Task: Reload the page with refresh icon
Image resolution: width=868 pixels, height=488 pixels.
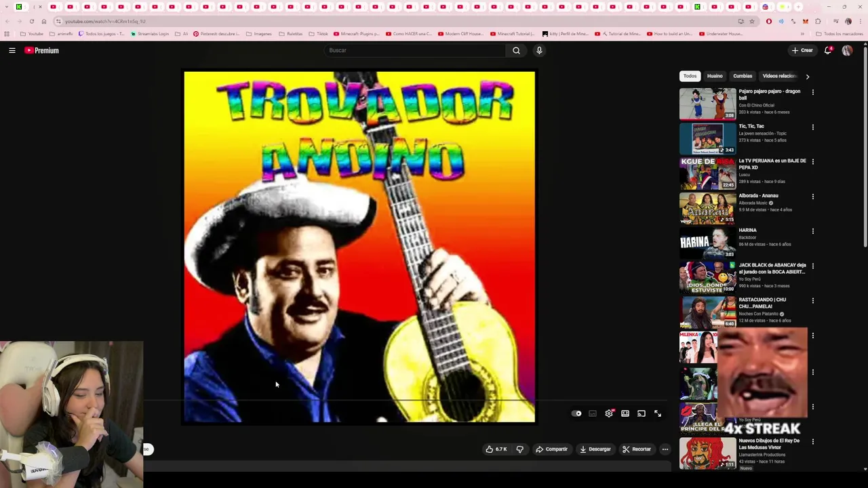Action: point(32,21)
